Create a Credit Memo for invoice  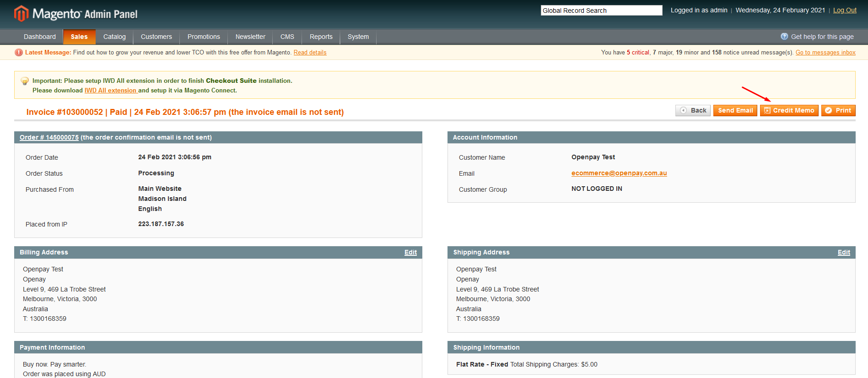(x=789, y=110)
